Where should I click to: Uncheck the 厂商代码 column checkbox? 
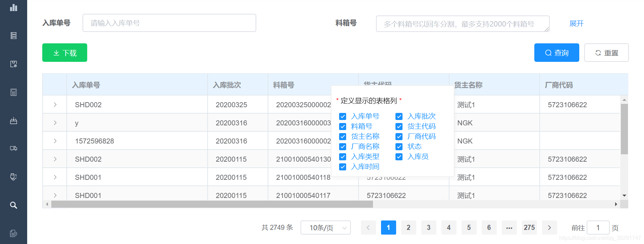tap(399, 136)
